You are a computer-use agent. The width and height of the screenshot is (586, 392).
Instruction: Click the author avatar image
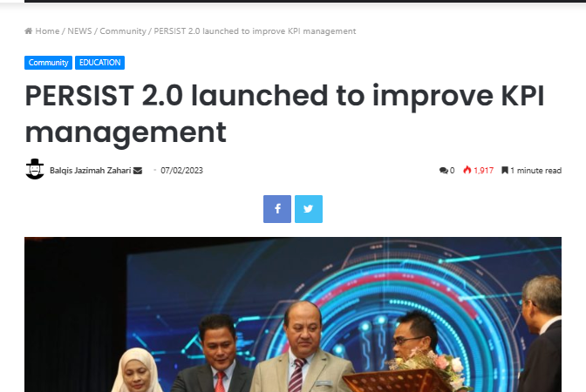(x=35, y=169)
